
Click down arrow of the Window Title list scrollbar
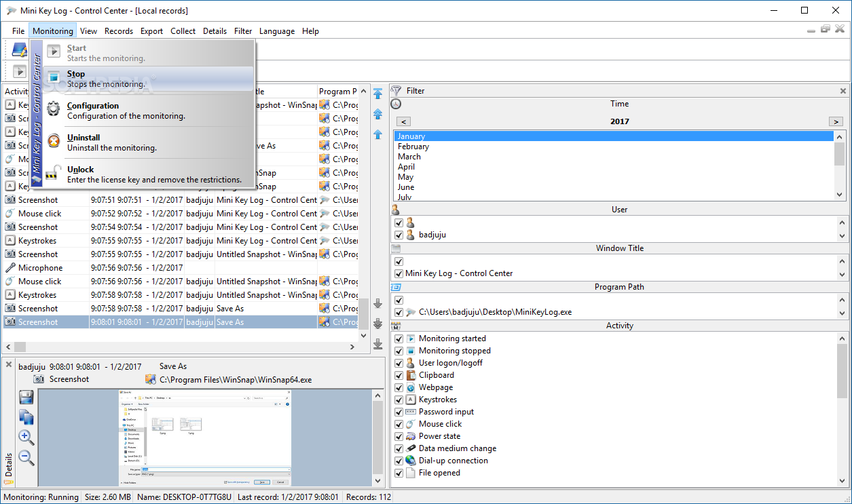(x=842, y=274)
